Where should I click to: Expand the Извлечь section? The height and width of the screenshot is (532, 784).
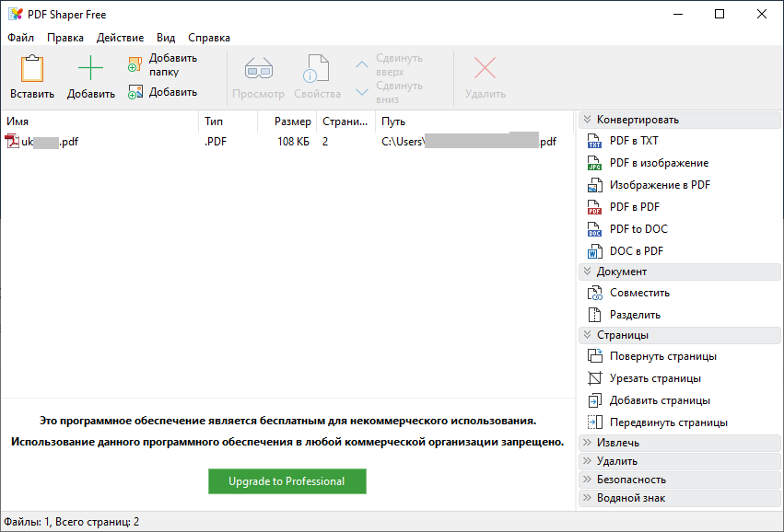tap(587, 443)
